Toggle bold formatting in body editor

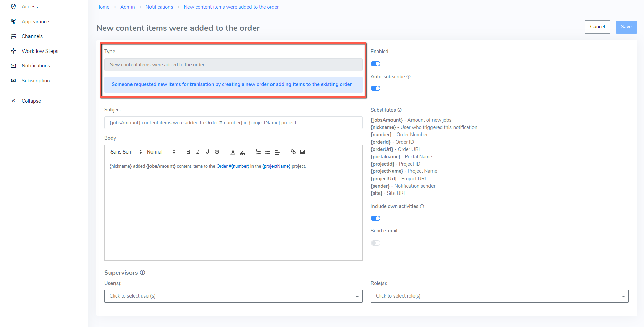coord(188,152)
